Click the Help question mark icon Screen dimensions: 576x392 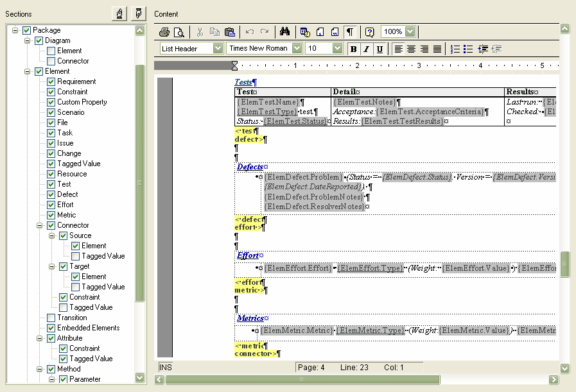tap(369, 32)
